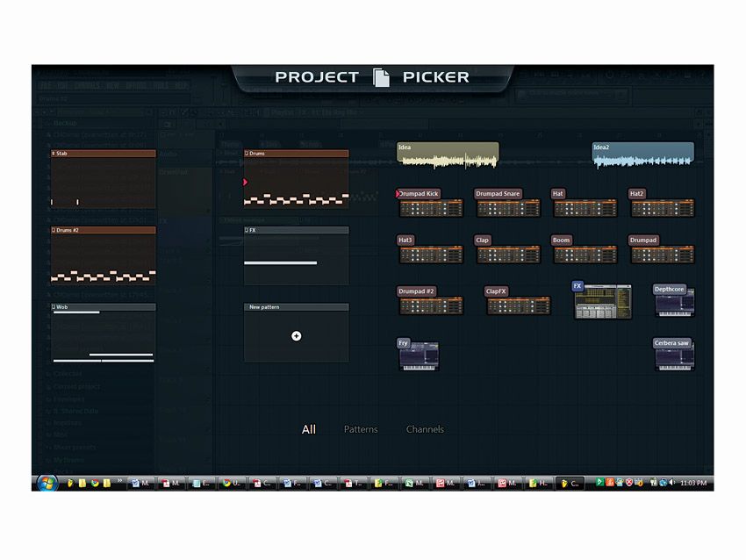Image resolution: width=746 pixels, height=560 pixels.
Task: Pick the Hat channel
Action: point(585,203)
